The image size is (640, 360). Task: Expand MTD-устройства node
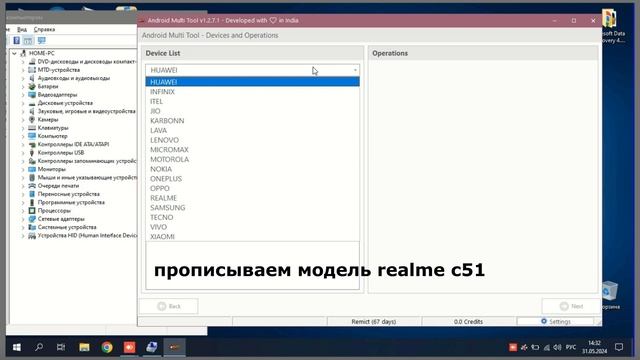click(x=23, y=70)
